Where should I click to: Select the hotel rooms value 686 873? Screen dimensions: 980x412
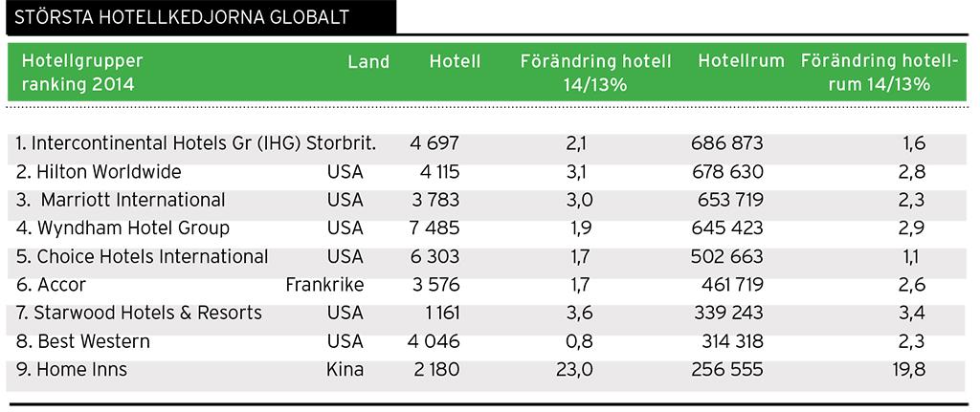726,143
